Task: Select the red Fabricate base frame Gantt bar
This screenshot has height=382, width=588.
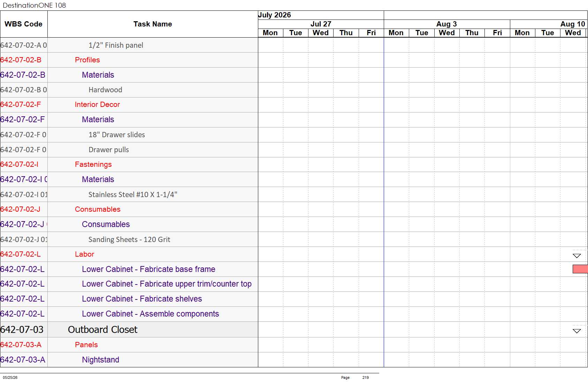Action: click(x=580, y=269)
